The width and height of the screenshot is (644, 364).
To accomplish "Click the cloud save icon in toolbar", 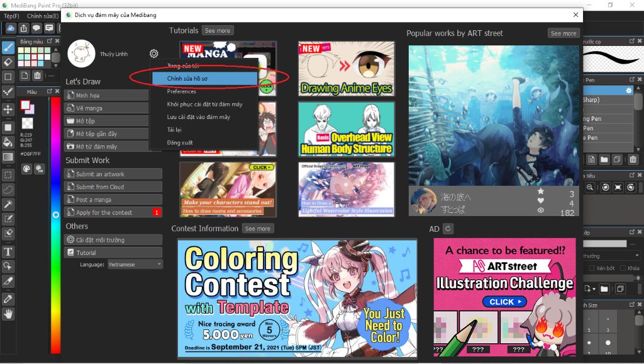I will point(11,28).
